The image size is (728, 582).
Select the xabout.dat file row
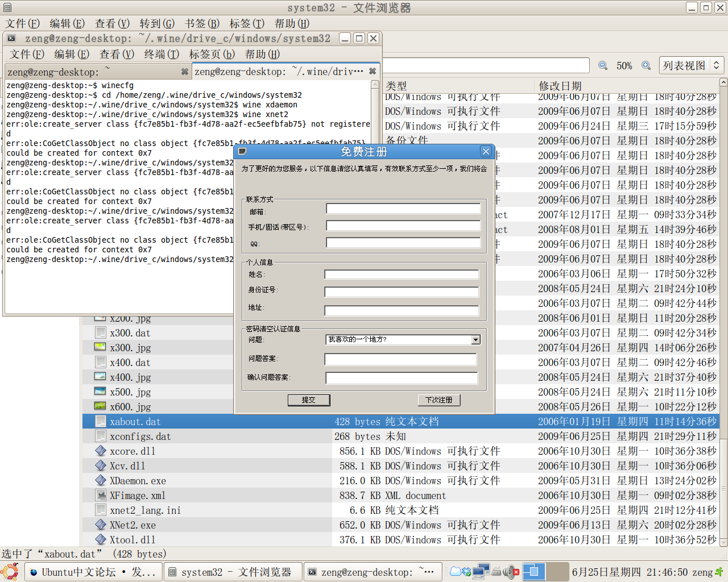tap(400, 421)
